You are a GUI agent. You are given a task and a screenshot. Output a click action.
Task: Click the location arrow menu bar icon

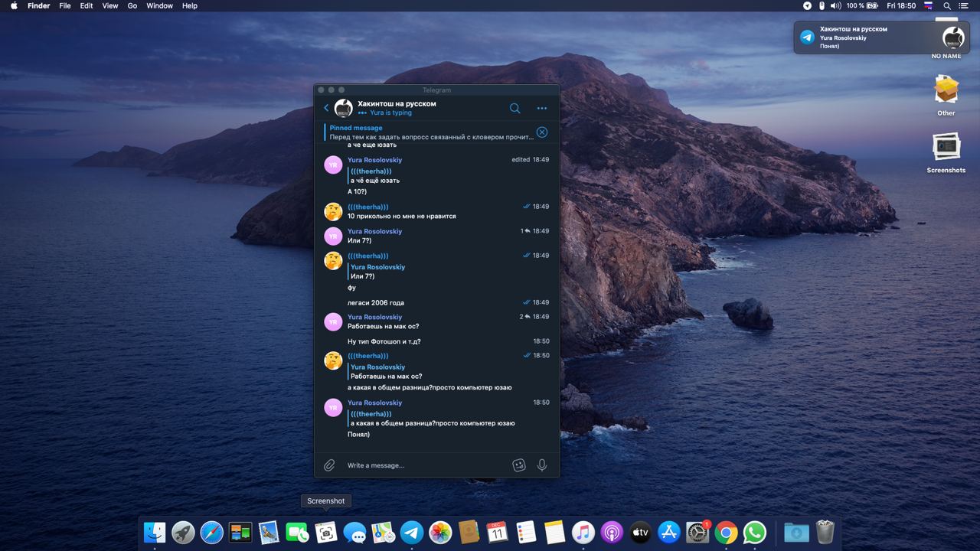coord(807,5)
